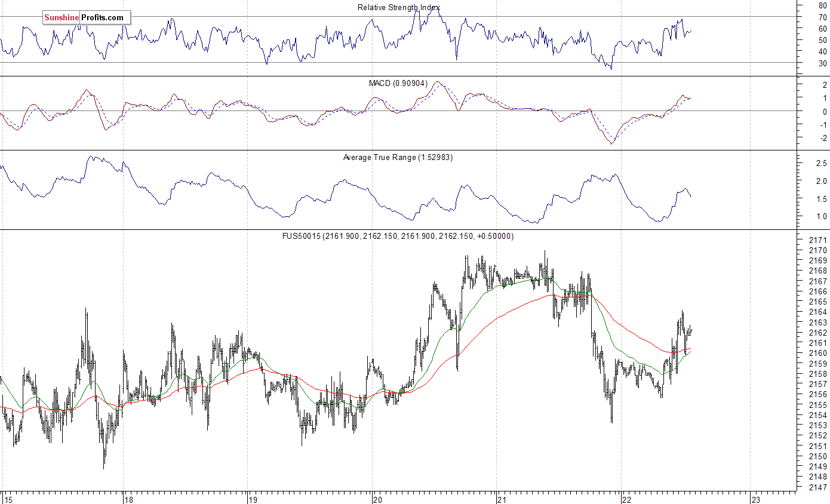This screenshot has height=504, width=830.
Task: Click the Average True Range scale value "2.5"
Action: pos(821,163)
